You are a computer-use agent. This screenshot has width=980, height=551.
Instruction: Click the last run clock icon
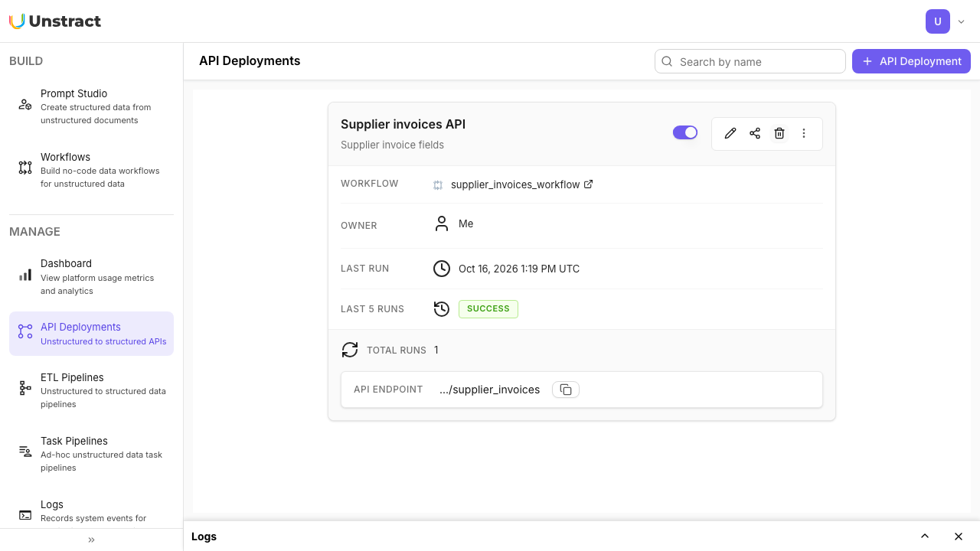click(x=442, y=269)
